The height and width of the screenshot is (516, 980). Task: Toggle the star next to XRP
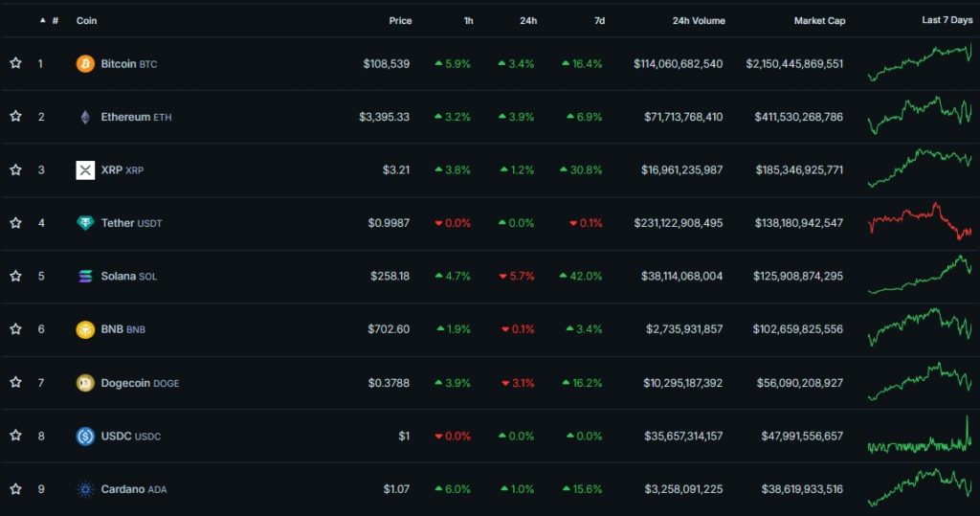[15, 169]
